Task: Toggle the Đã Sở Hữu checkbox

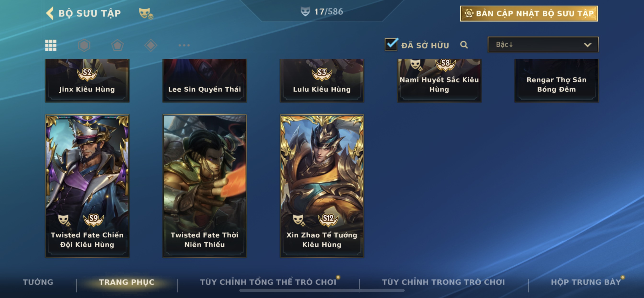Action: (x=391, y=45)
